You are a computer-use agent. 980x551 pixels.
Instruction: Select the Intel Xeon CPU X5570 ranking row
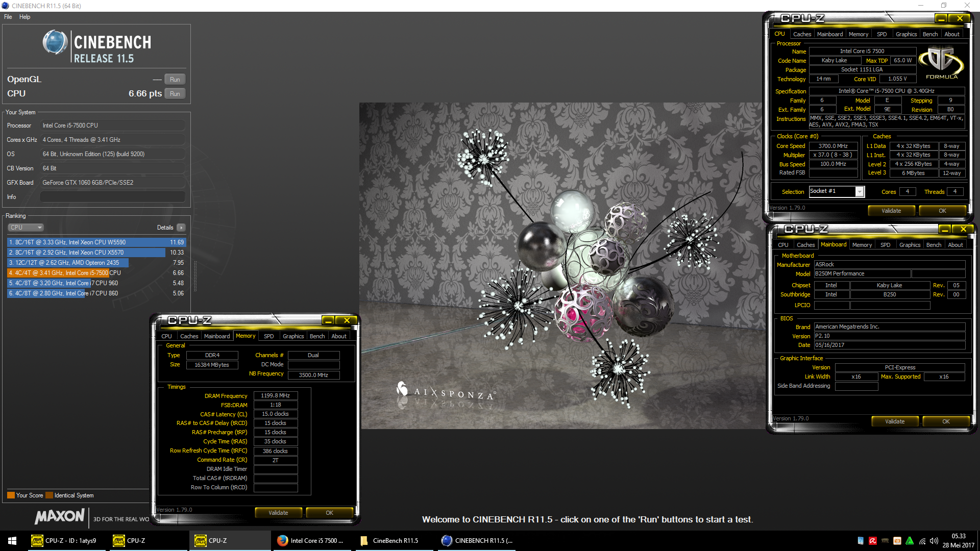click(x=96, y=253)
